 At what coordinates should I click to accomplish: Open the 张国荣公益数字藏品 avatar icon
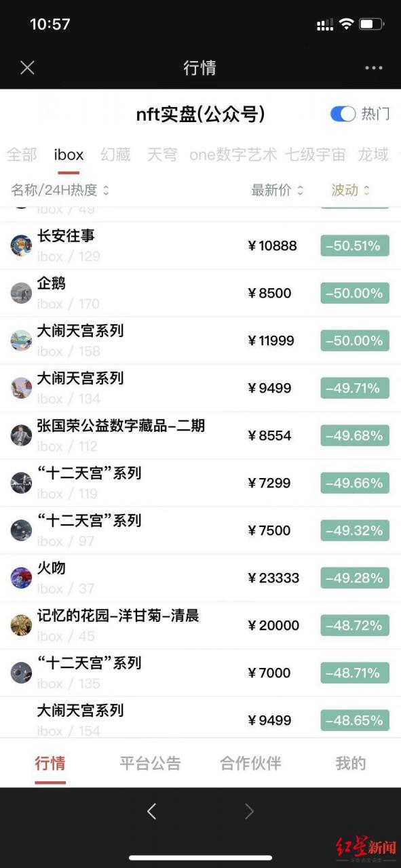coord(21,435)
